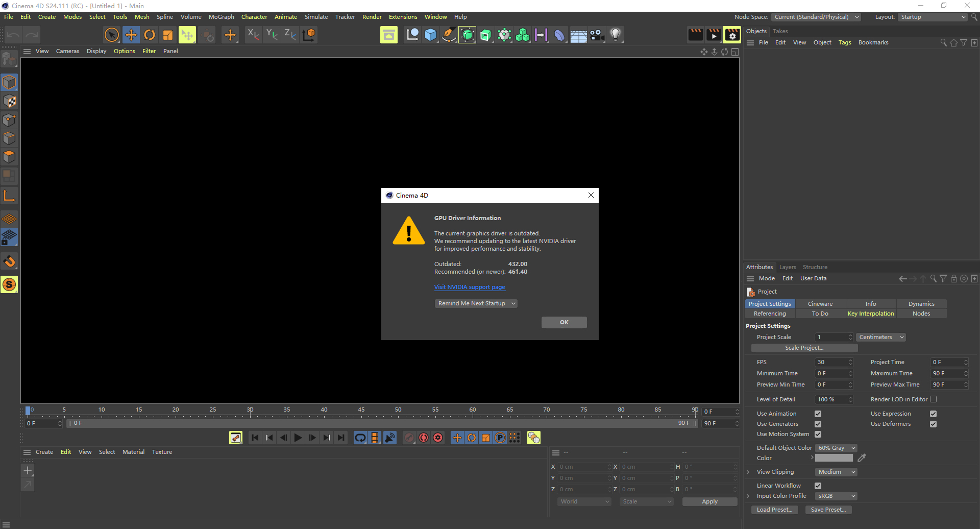Click Scale Project button
The image size is (980, 529).
click(804, 348)
